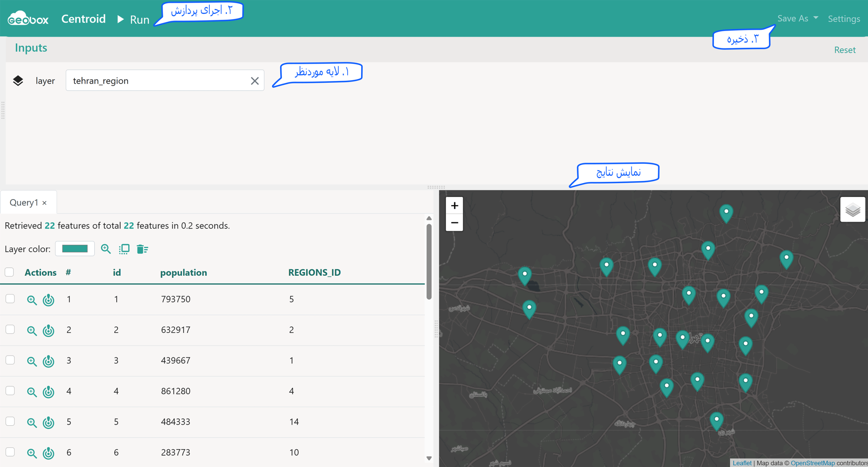The image size is (868, 467).
Task: Zoom out on the map
Action: [454, 223]
